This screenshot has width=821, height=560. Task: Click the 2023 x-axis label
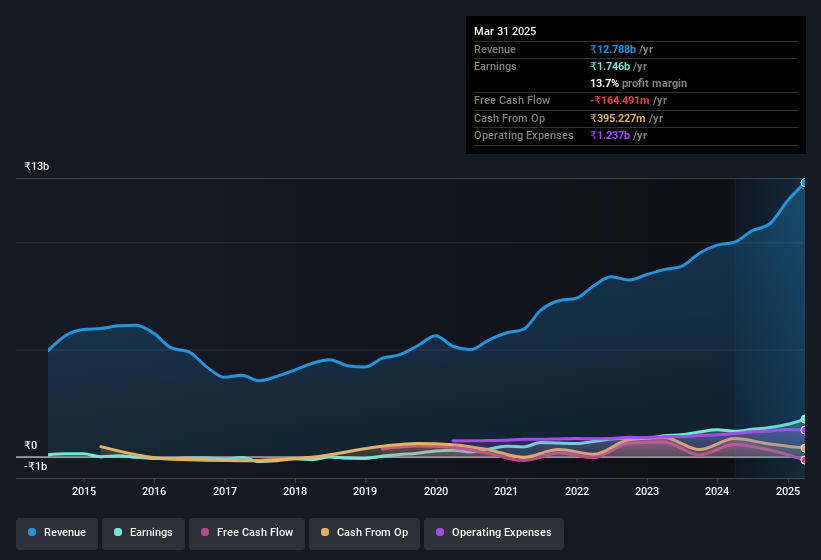click(x=647, y=491)
